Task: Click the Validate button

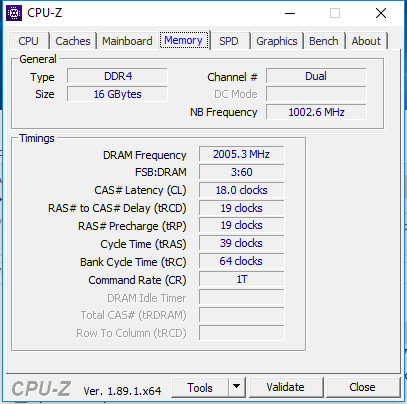Action: coord(286,387)
